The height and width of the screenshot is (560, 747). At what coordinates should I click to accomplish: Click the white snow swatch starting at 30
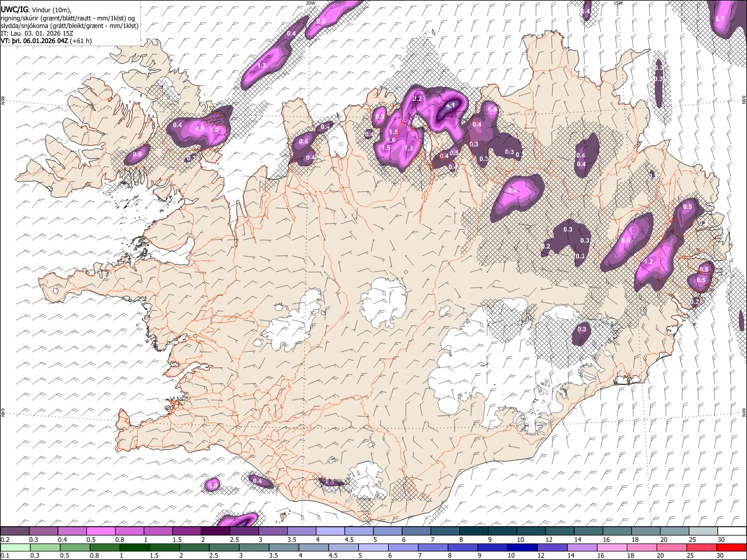731,531
